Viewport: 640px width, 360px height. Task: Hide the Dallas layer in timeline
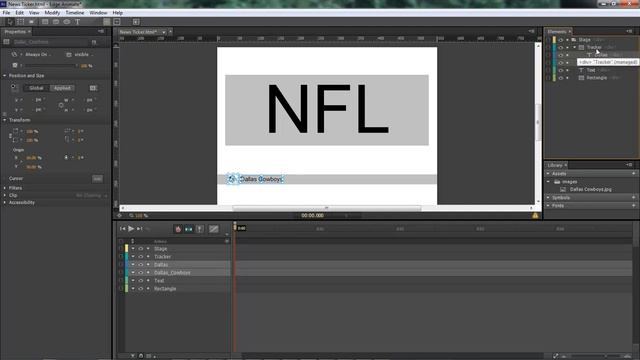click(140, 264)
